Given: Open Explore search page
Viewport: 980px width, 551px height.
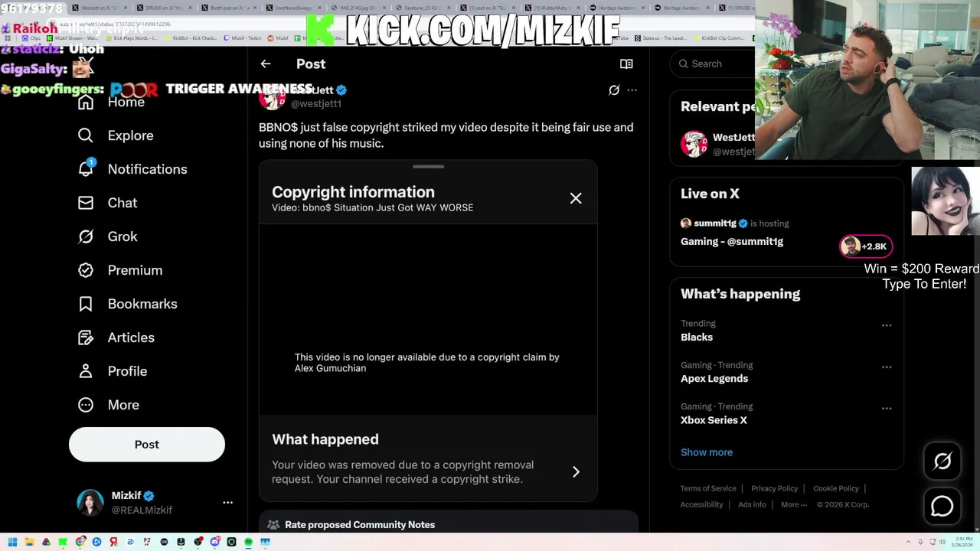Looking at the screenshot, I should 116,135.
